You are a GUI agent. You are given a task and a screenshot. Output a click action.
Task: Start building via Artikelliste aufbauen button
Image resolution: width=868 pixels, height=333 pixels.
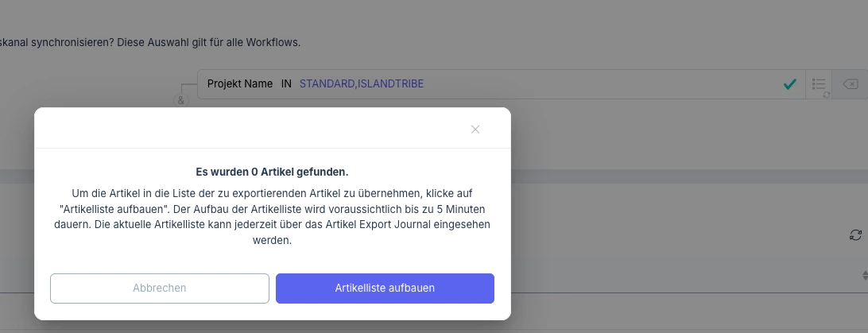tap(385, 288)
